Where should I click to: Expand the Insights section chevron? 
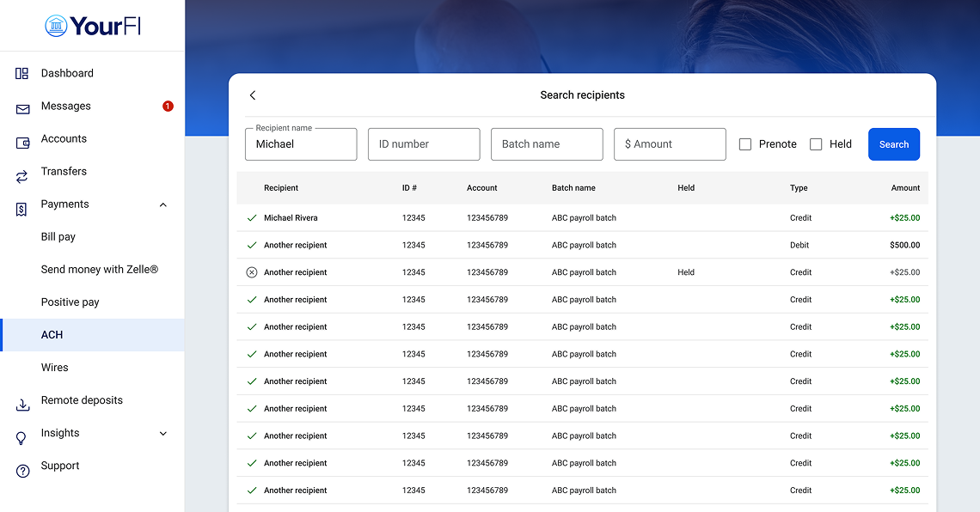click(x=162, y=434)
